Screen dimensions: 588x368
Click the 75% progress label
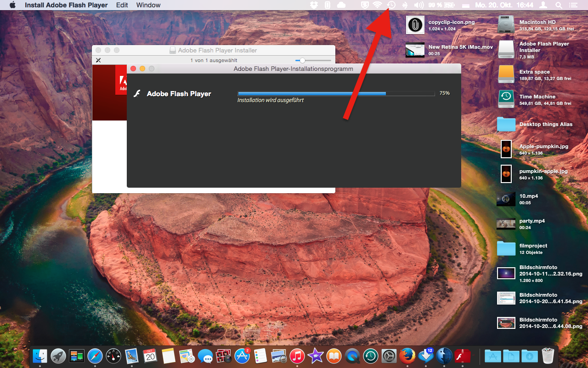[x=445, y=93]
